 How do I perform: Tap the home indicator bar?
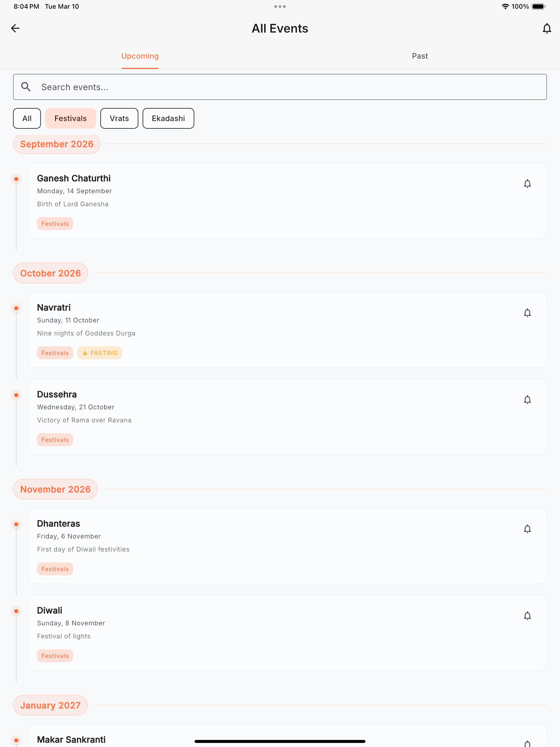pos(280,741)
